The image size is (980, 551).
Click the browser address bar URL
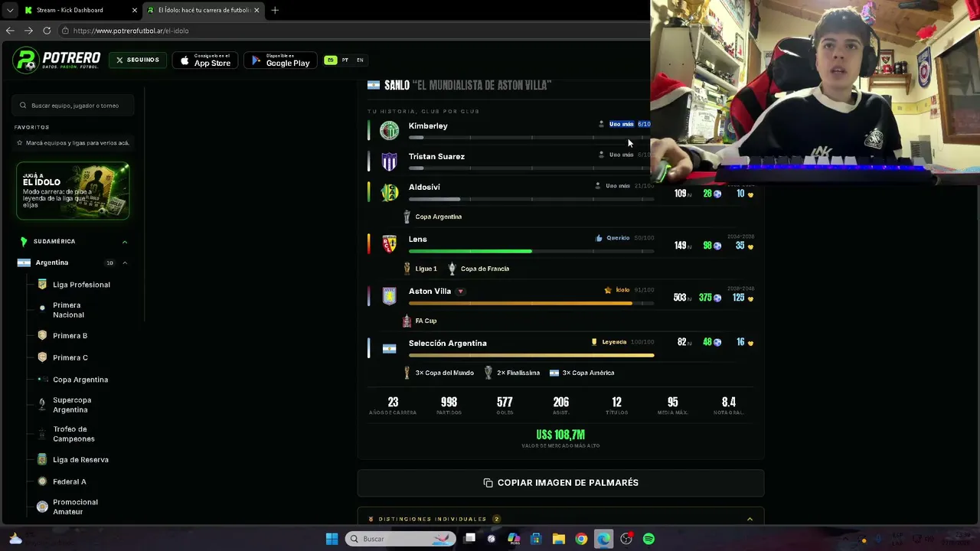pyautogui.click(x=131, y=31)
